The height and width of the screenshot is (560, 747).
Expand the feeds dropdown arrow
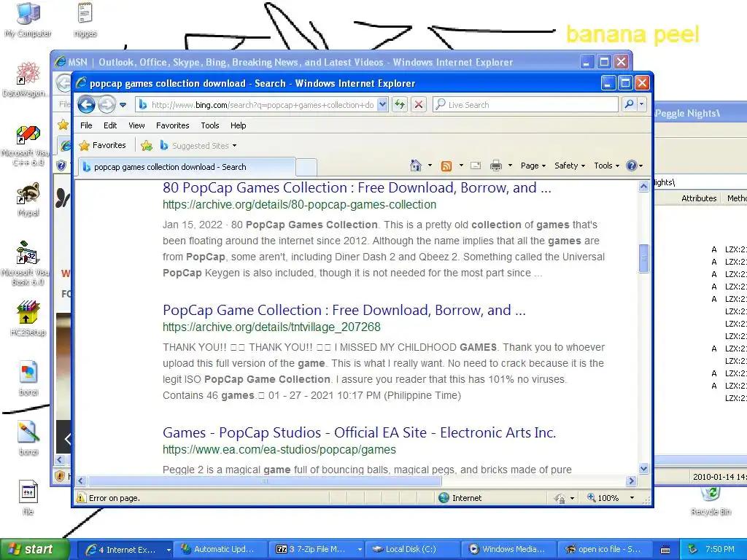[461, 166]
